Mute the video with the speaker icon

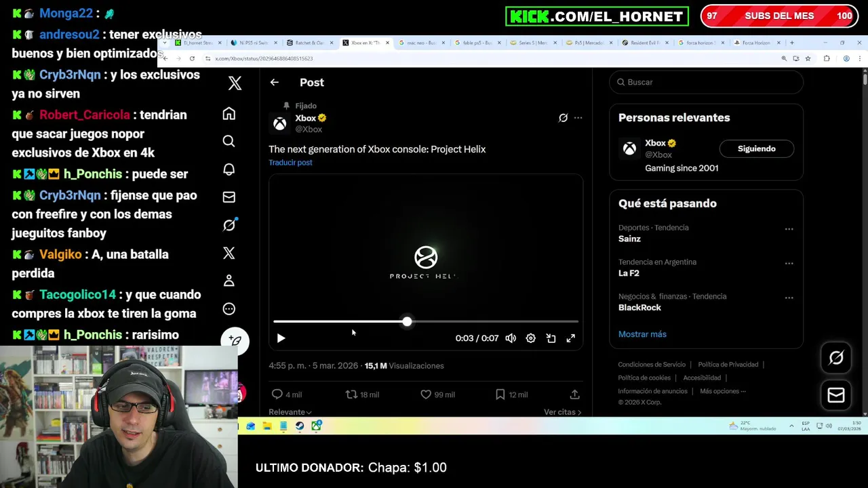pos(511,338)
